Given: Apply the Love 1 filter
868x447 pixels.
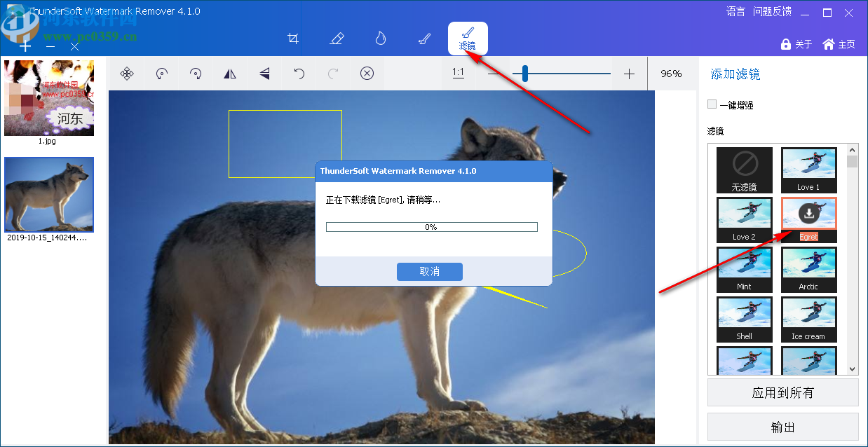Looking at the screenshot, I should point(808,170).
